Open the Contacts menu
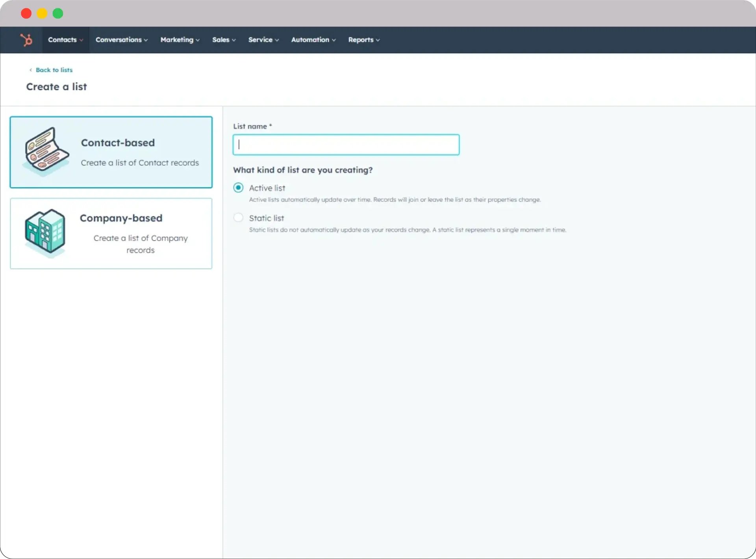 click(62, 40)
